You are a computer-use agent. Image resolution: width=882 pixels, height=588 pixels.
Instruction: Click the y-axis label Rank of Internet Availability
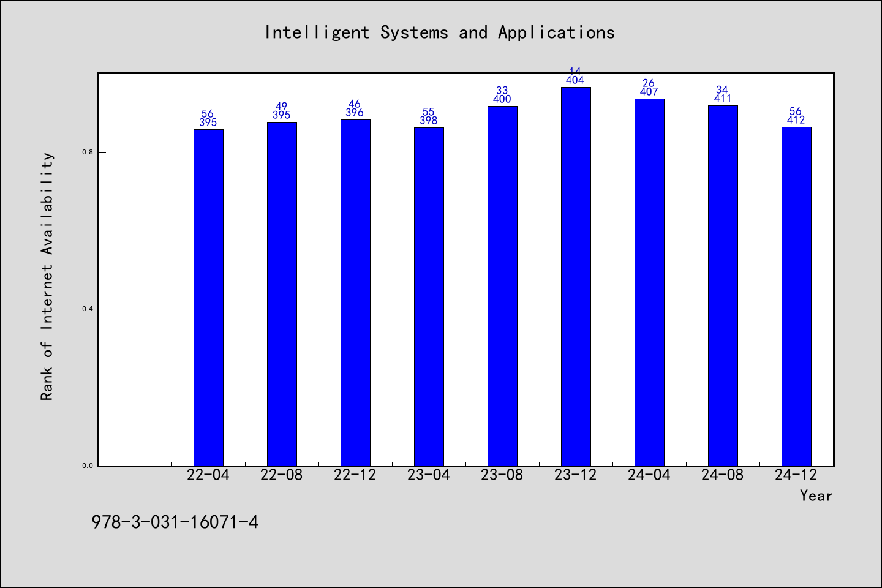pyautogui.click(x=47, y=276)
